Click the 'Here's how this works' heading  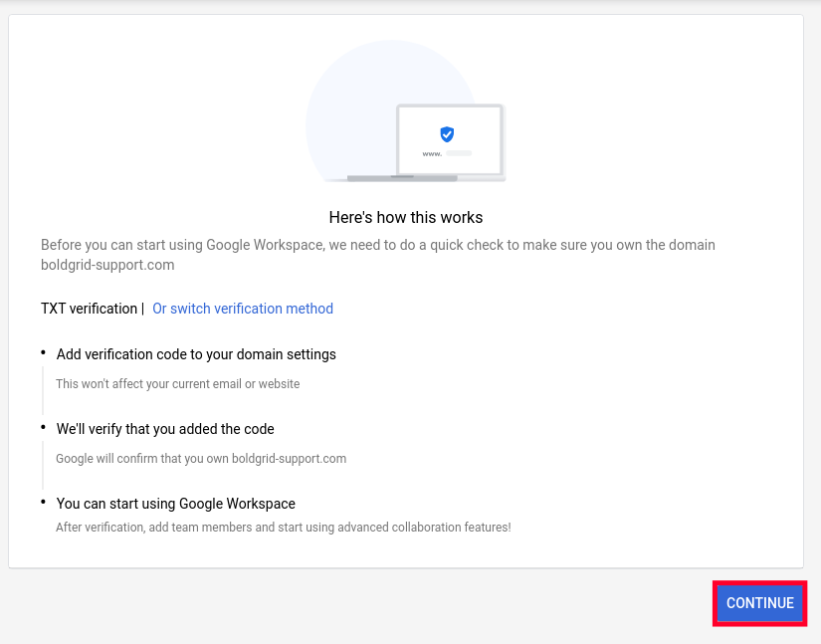pos(406,217)
